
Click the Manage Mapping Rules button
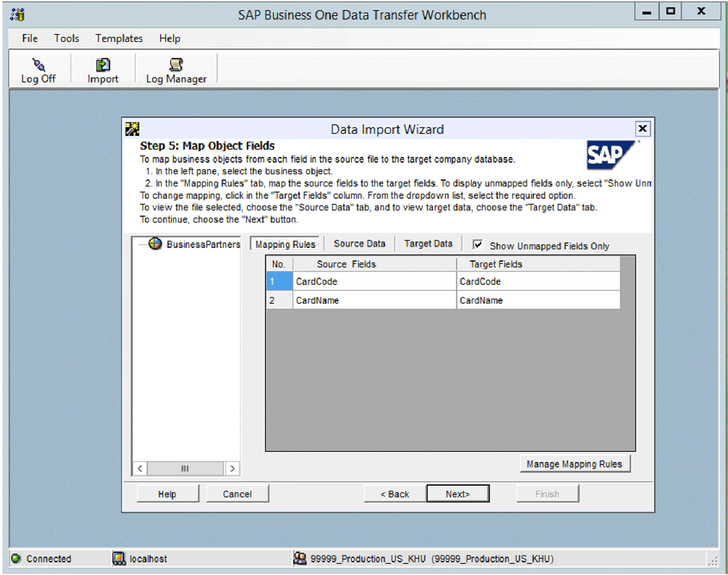point(575,464)
